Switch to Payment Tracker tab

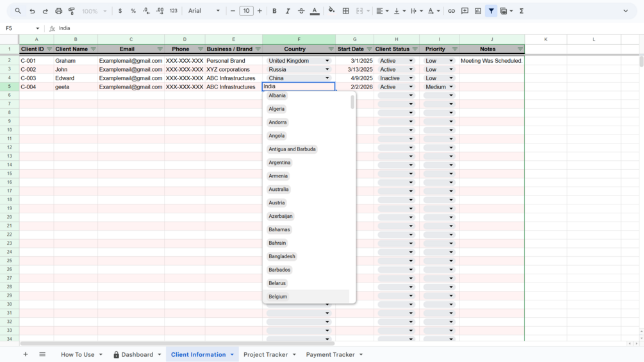coord(330,354)
